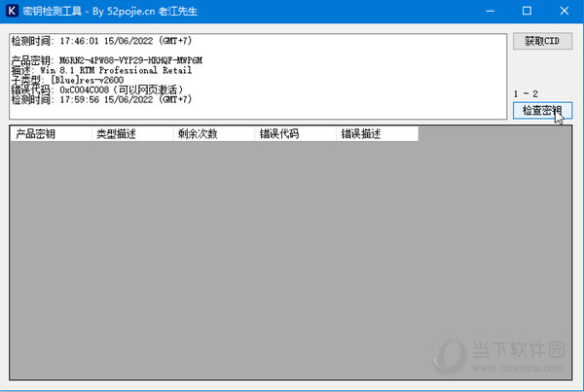The image size is (584, 392).
Task: Maximize the 密钥检测工具 window
Action: [527, 11]
